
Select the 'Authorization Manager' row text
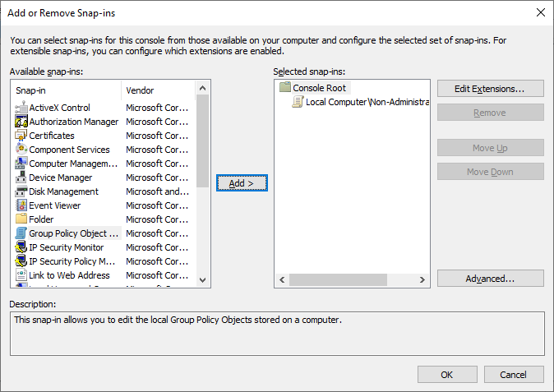(x=73, y=122)
